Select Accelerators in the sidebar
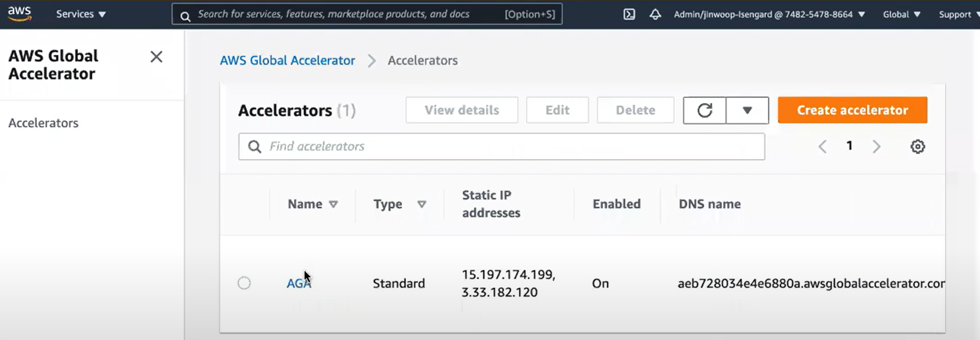Screen dimensions: 980x340 click(43, 123)
